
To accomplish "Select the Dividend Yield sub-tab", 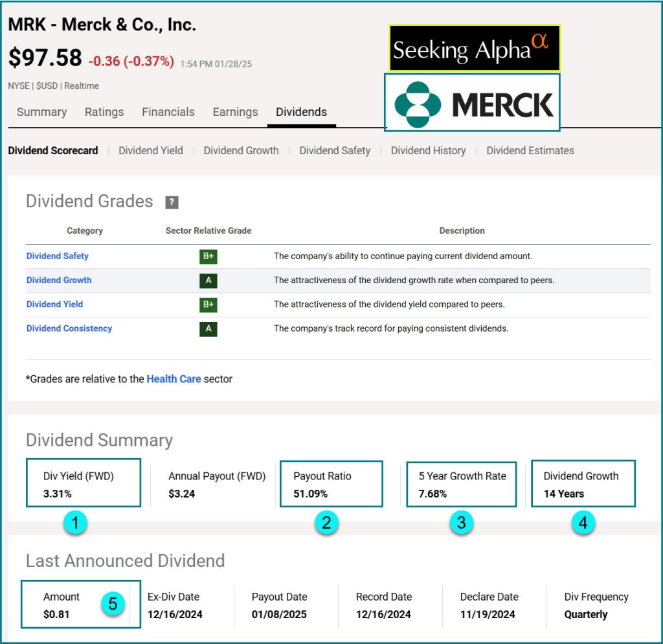I will click(151, 150).
